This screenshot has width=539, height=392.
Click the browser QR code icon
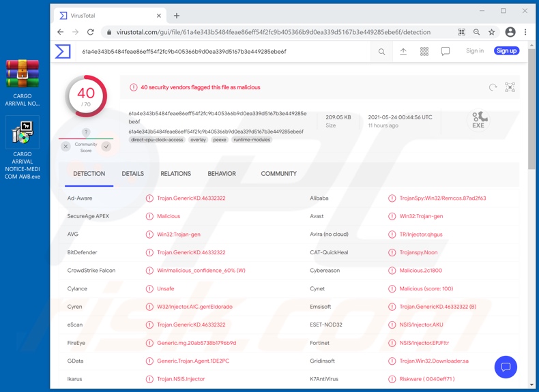tap(462, 32)
